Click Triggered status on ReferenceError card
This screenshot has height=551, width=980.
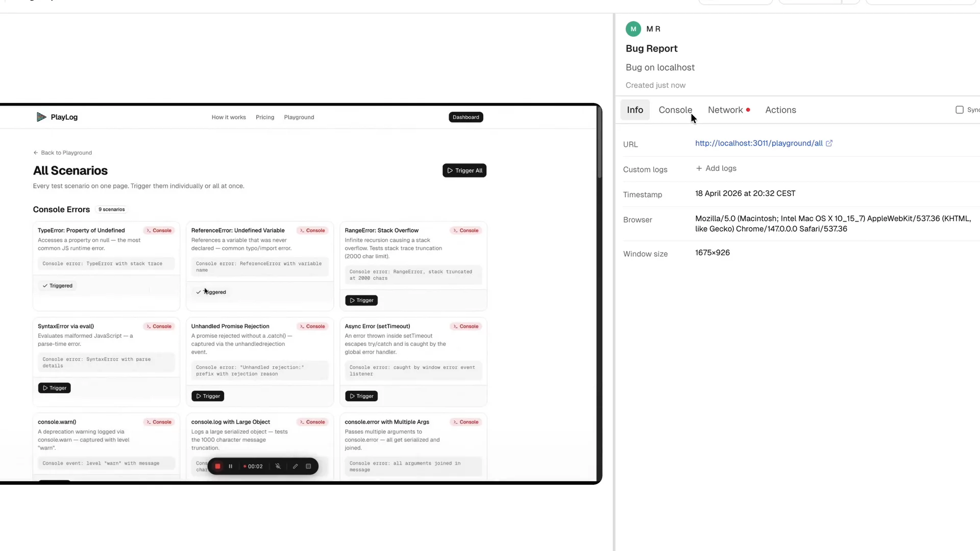(211, 292)
